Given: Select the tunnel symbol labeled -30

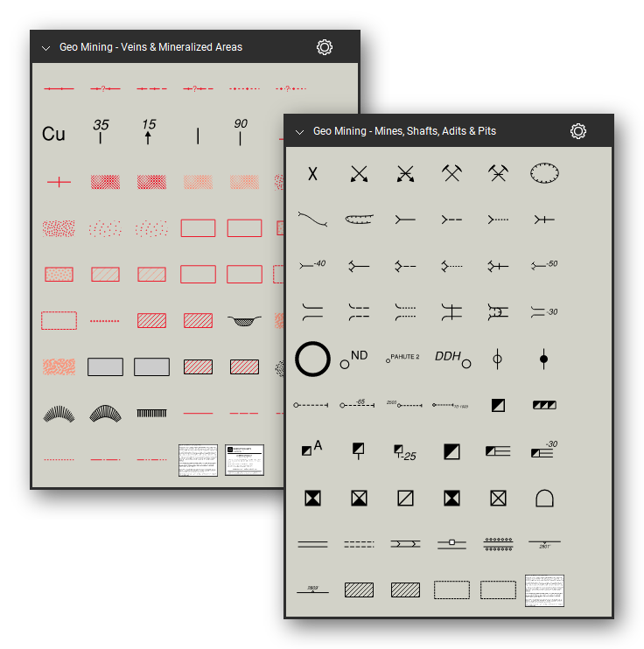Looking at the screenshot, I should point(544,312).
